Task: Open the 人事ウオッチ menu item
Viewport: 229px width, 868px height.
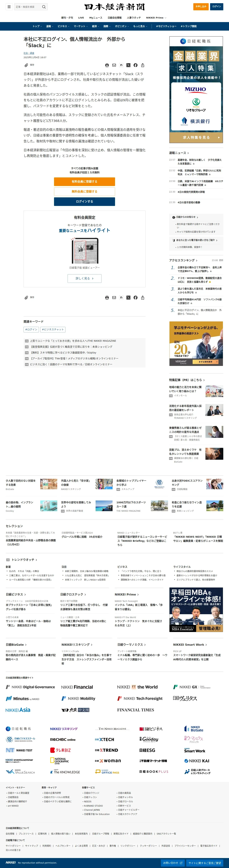Action: point(134,18)
